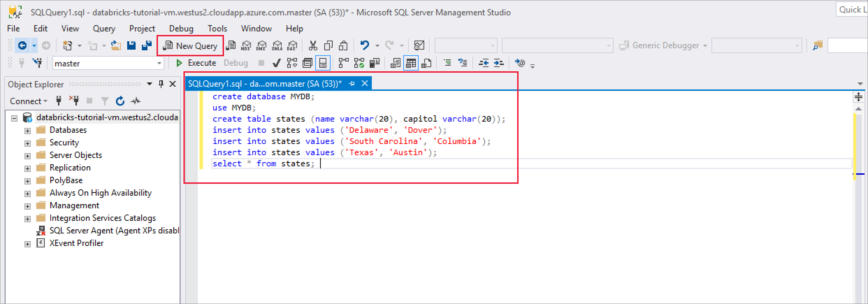Open the Object Explorer window position dropdown
Screen dimensions: 868x304
click(150, 84)
